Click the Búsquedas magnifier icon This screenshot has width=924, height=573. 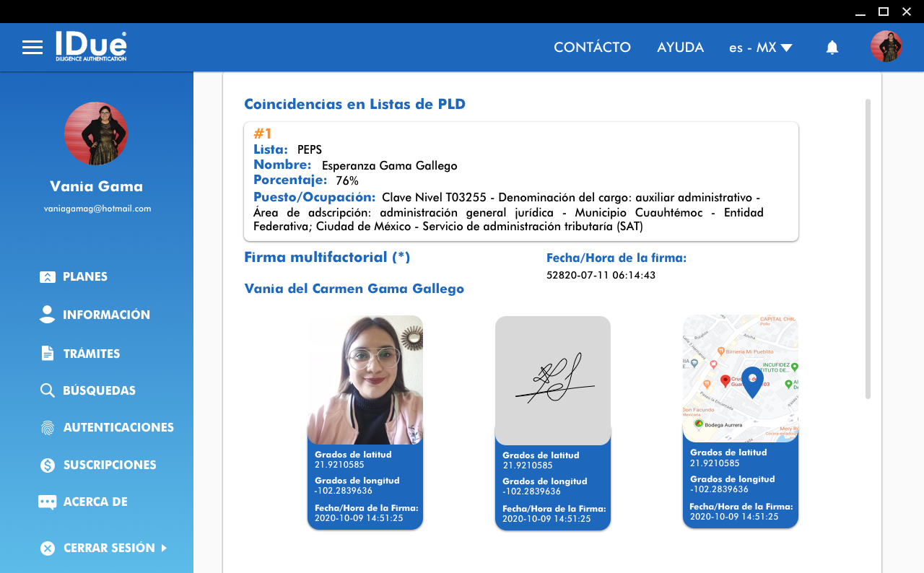(48, 390)
